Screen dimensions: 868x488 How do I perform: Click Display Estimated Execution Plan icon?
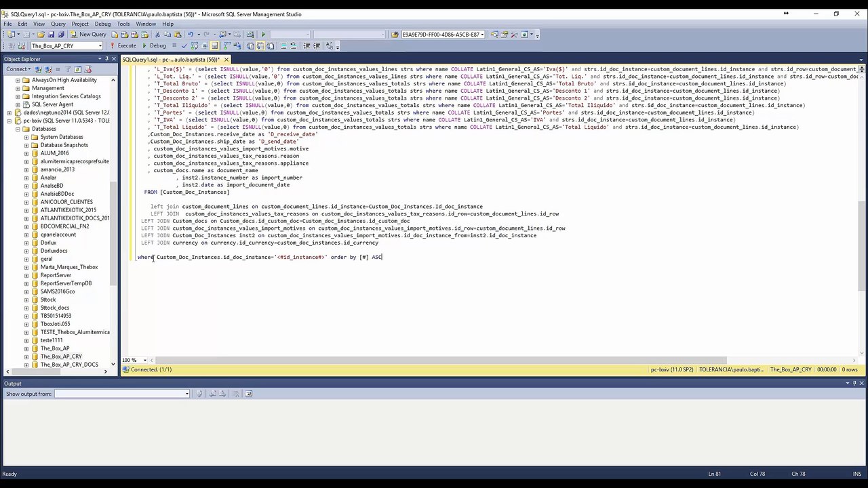[x=194, y=45]
